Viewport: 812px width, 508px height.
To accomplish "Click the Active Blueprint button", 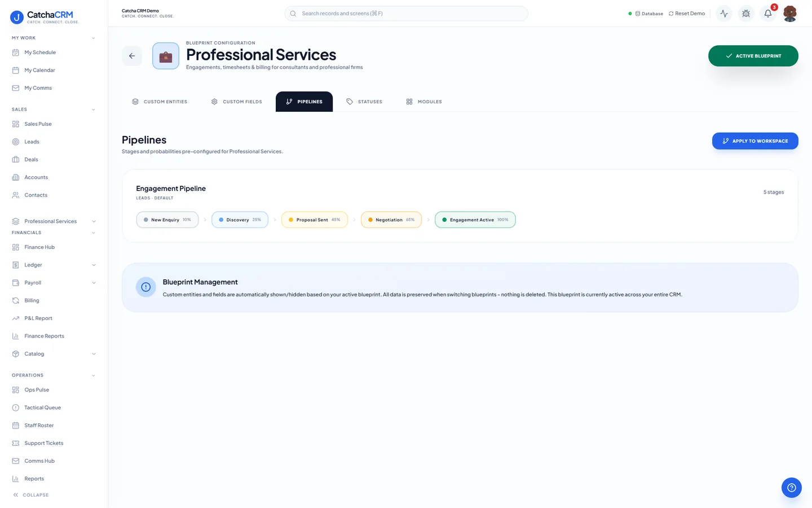I will point(753,56).
